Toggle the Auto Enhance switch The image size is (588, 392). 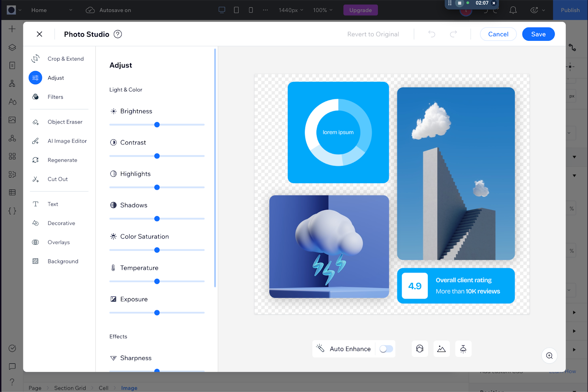[x=386, y=349]
